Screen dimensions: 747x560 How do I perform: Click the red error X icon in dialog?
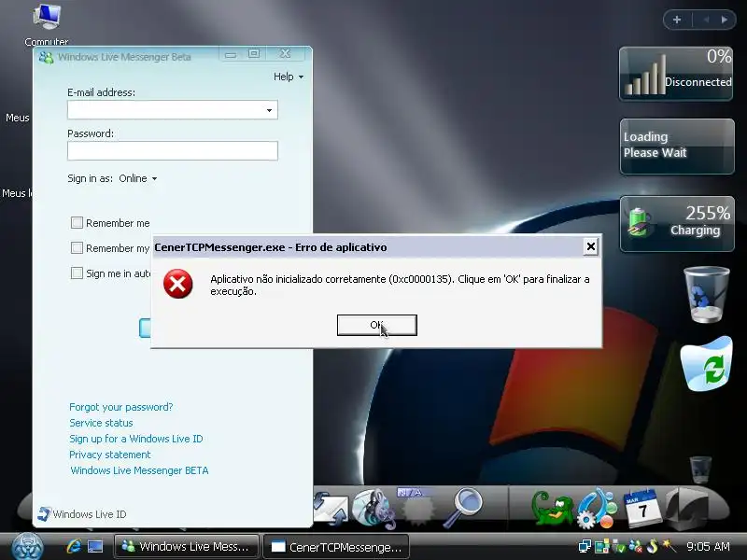177,285
